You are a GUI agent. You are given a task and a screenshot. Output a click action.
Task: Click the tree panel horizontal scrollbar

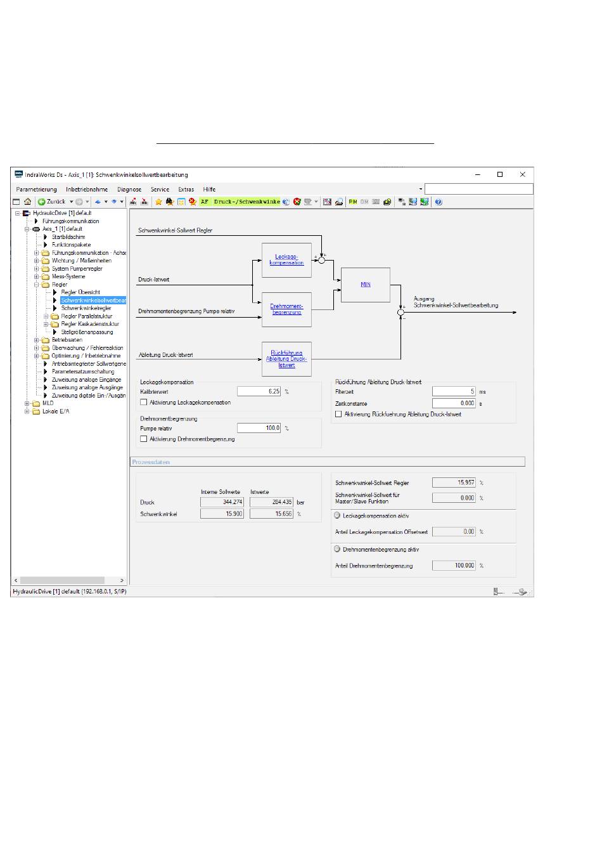[62, 580]
